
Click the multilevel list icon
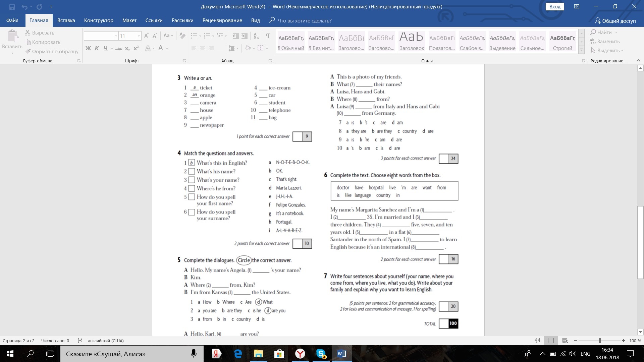click(x=220, y=36)
